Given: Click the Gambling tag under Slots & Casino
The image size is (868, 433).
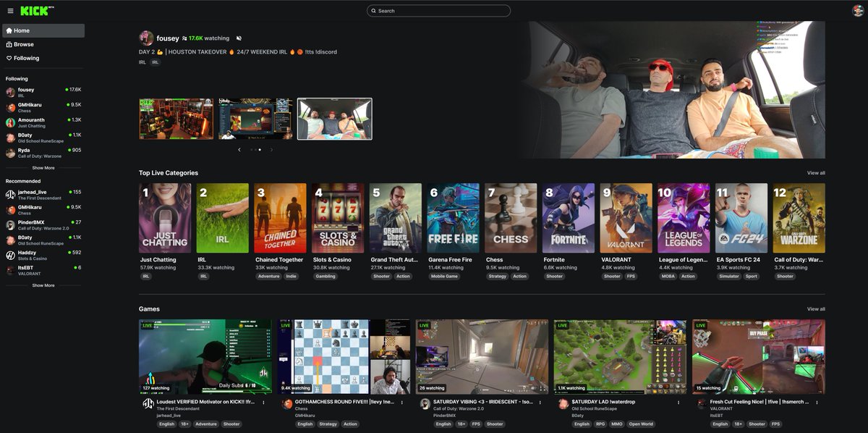Looking at the screenshot, I should (x=325, y=276).
